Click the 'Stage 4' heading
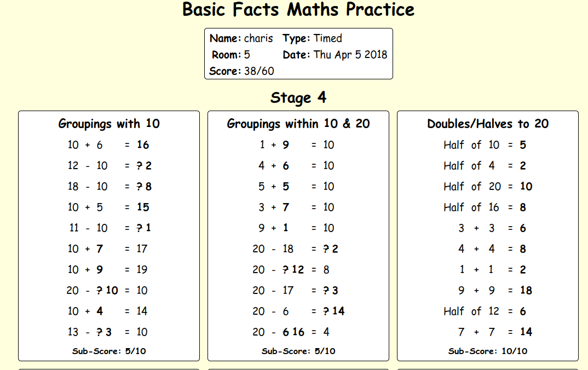Screen dimensions: 588x370 click(298, 97)
